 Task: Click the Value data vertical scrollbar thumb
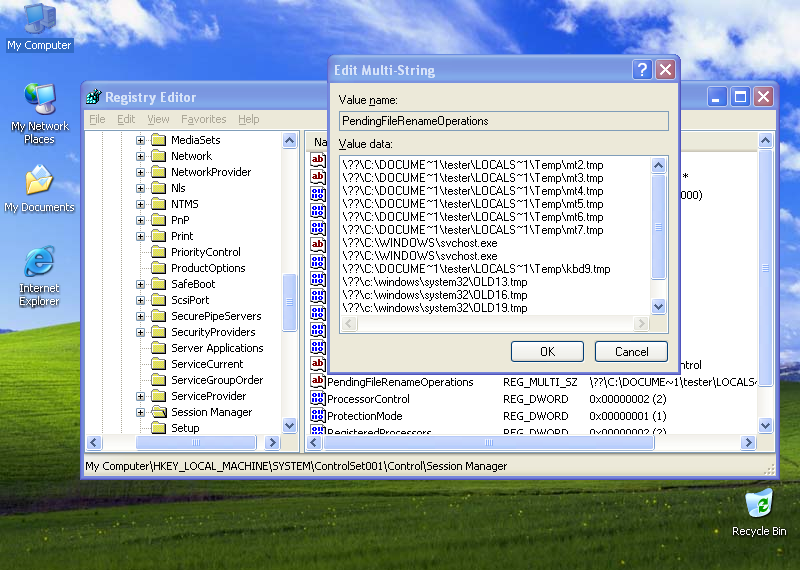point(658,227)
